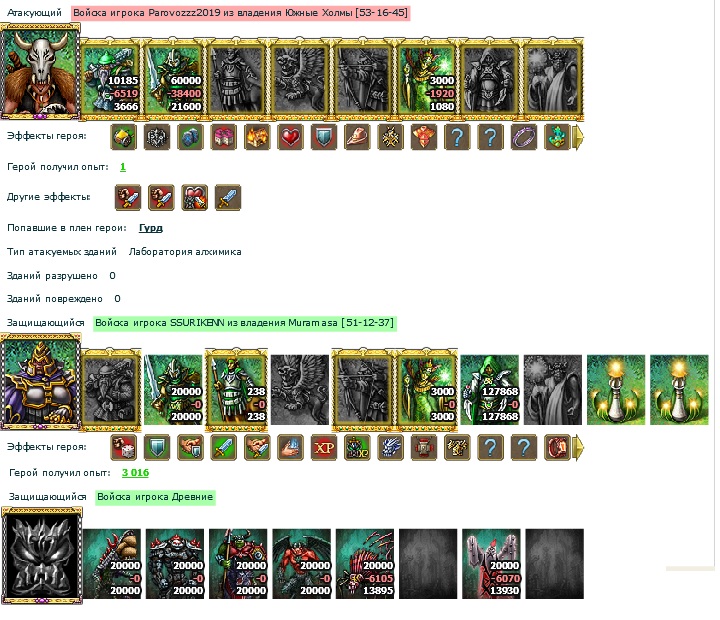Open defender experience link 3 016
The width and height of the screenshot is (720, 620).
pos(135,473)
